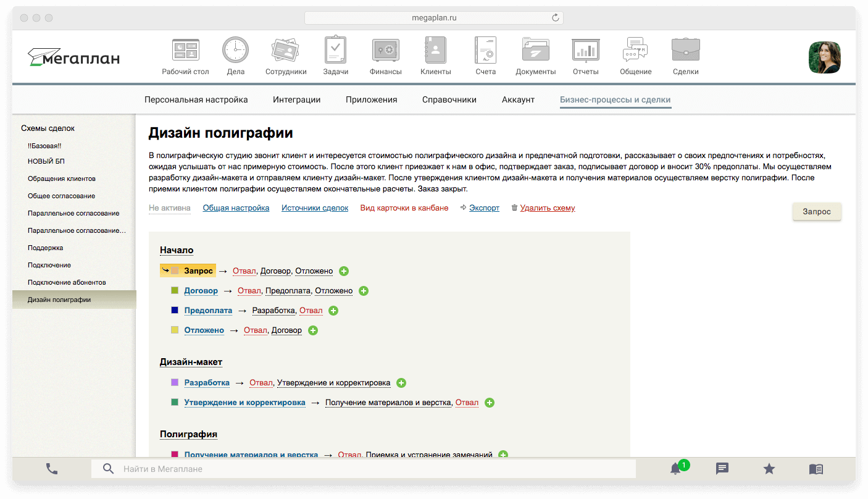Open the Финансы safe icon
Viewport: 868px width, 499px height.
point(385,51)
